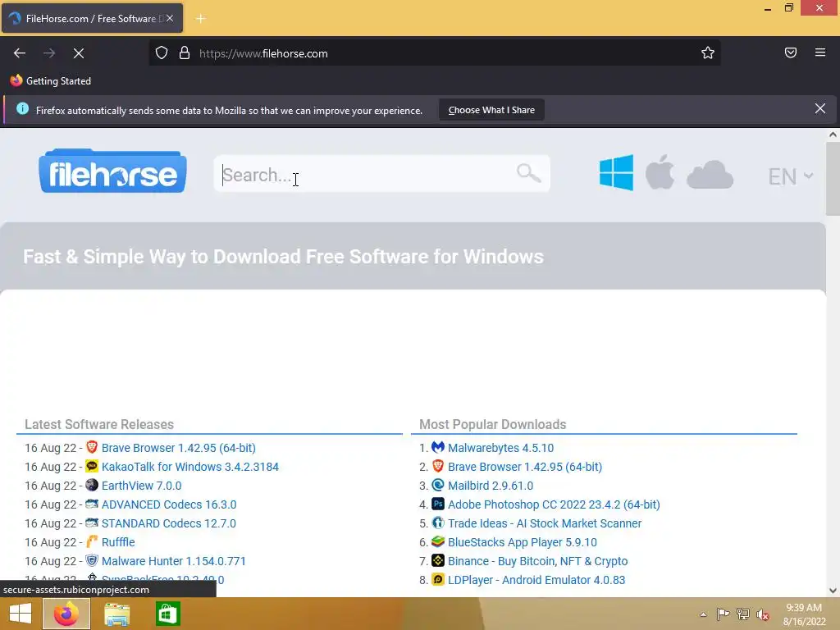Click the padlock site info icon

tap(185, 53)
